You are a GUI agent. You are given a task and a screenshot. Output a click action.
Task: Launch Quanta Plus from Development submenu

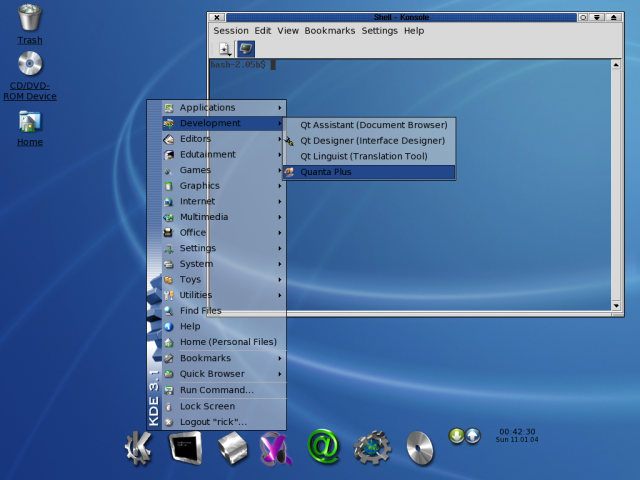pyautogui.click(x=369, y=172)
